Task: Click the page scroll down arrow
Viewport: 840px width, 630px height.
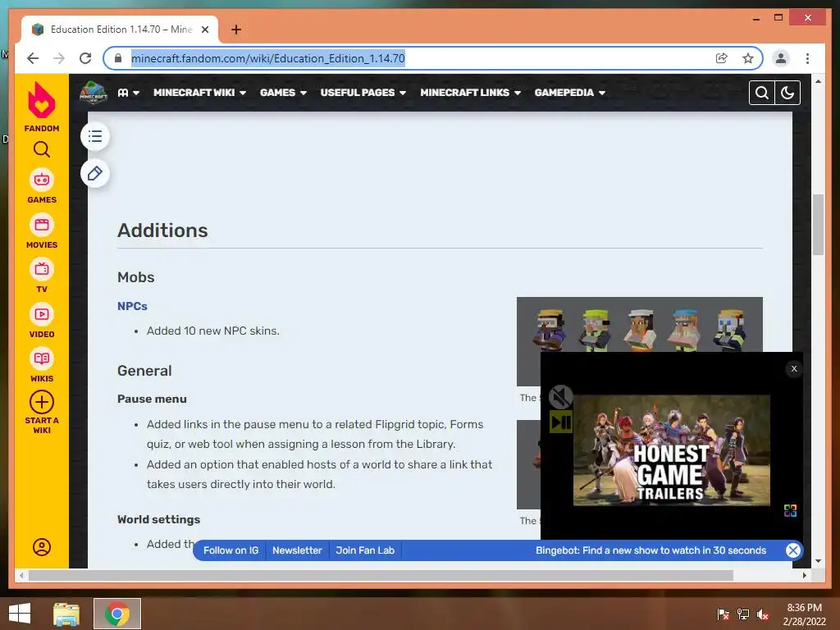Action: click(818, 561)
